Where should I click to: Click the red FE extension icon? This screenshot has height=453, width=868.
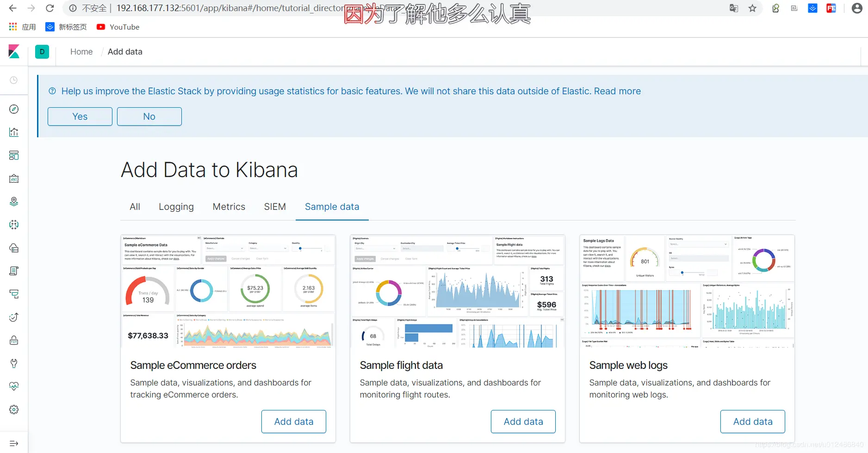(831, 8)
